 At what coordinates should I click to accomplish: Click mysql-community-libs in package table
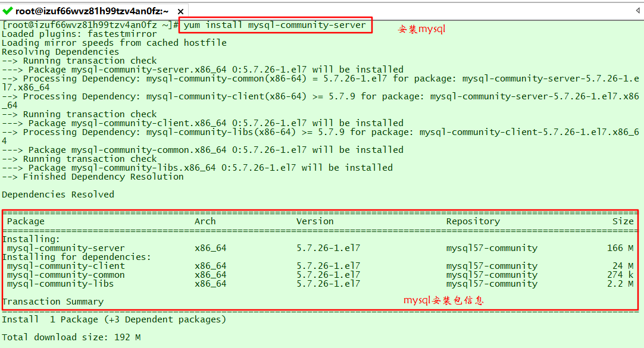click(60, 284)
